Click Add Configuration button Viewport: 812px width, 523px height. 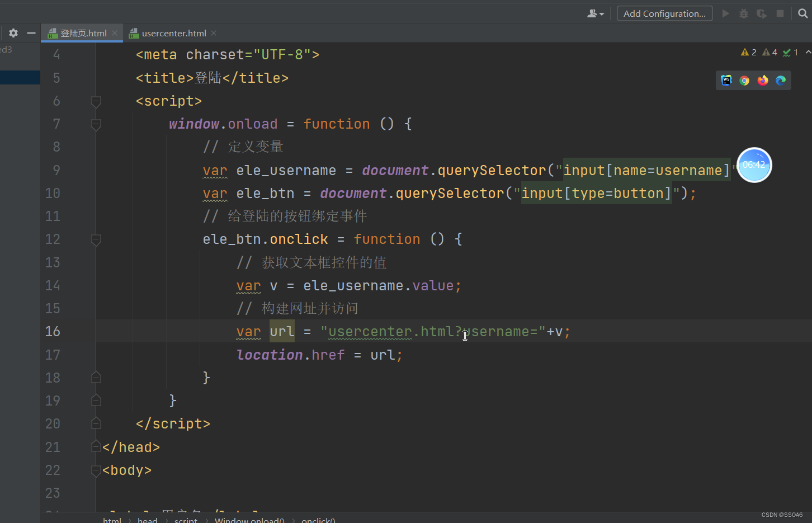(664, 13)
